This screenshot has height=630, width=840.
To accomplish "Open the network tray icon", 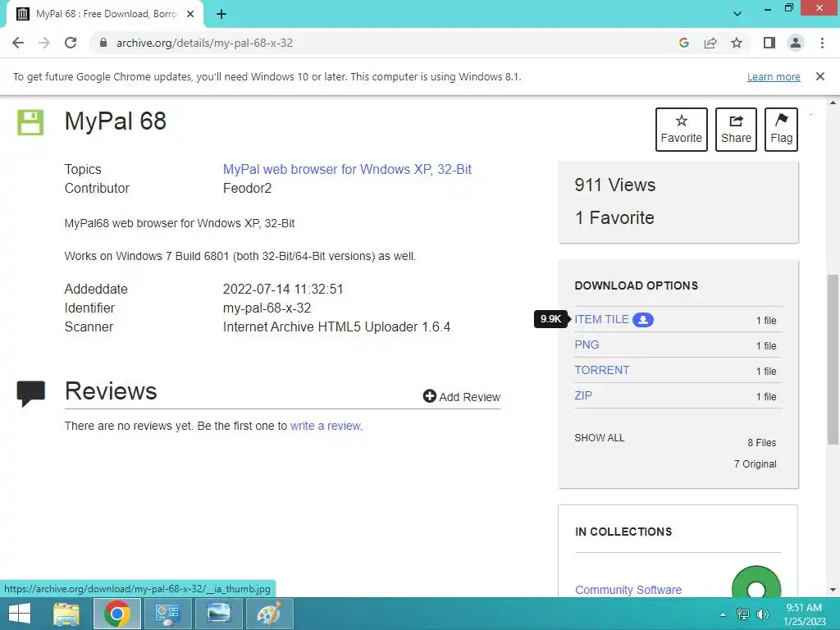I will pos(743,614).
